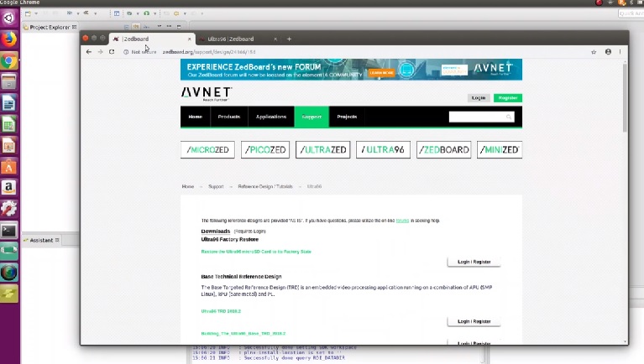
Task: Open the Applications menu in the navigation bar
Action: pyautogui.click(x=271, y=117)
